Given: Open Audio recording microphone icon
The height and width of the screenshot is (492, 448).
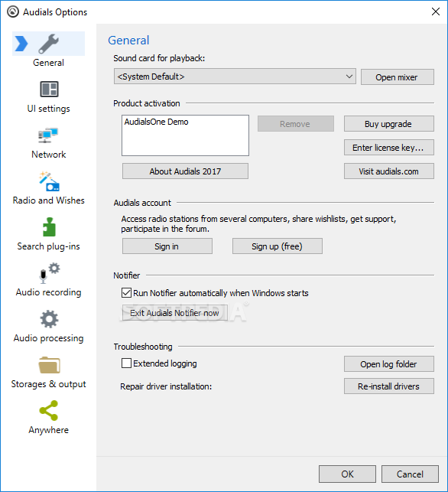Looking at the screenshot, I should click(49, 272).
